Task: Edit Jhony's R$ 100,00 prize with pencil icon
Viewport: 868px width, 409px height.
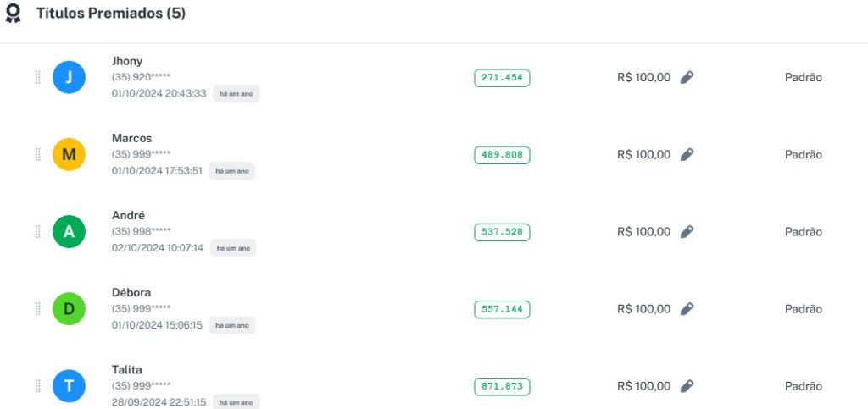Action: pyautogui.click(x=687, y=78)
